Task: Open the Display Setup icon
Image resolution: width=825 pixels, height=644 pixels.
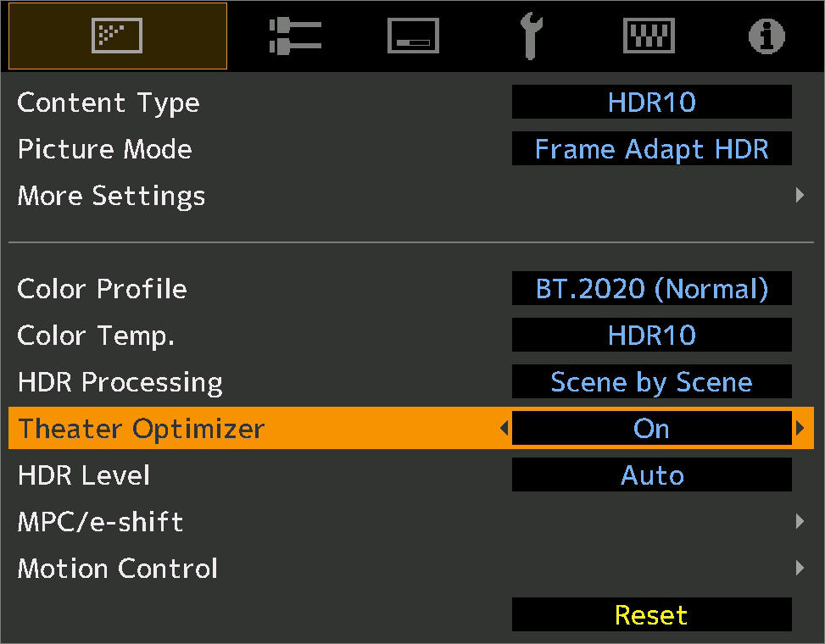Action: tap(649, 36)
